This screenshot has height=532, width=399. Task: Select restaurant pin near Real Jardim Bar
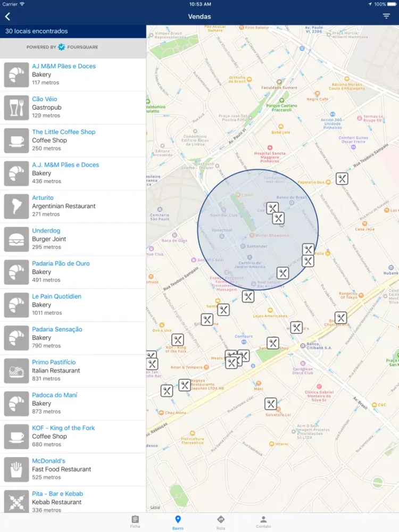[x=282, y=273]
